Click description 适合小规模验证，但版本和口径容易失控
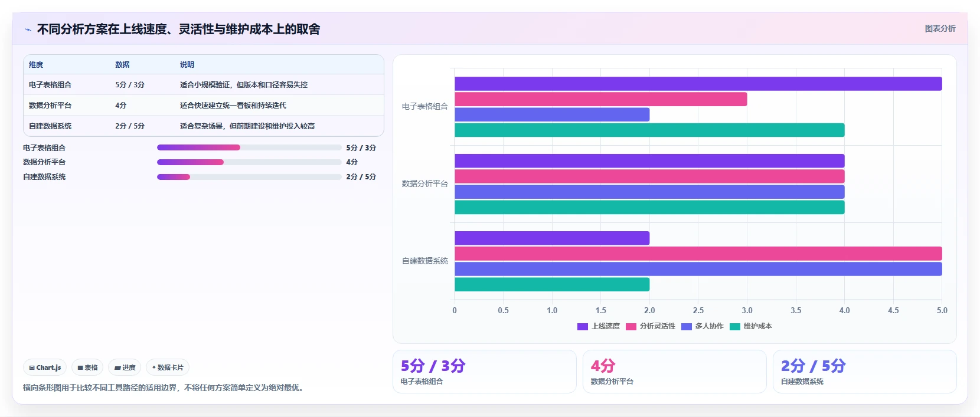The height and width of the screenshot is (417, 980). click(x=244, y=85)
